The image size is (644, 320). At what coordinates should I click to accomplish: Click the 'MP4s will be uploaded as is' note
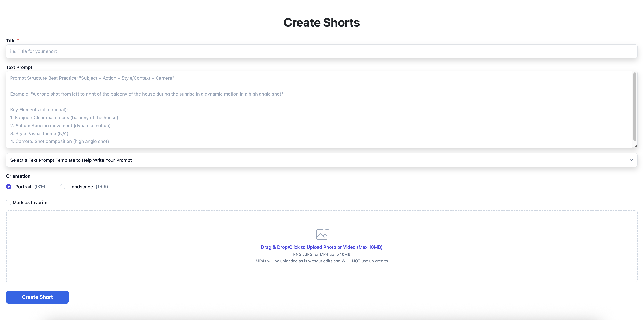click(321, 261)
